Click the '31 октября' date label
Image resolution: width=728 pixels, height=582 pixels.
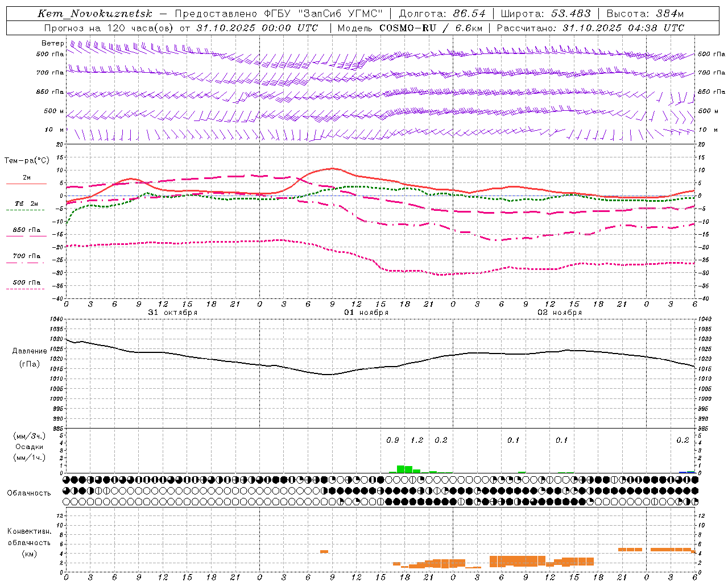point(173,313)
